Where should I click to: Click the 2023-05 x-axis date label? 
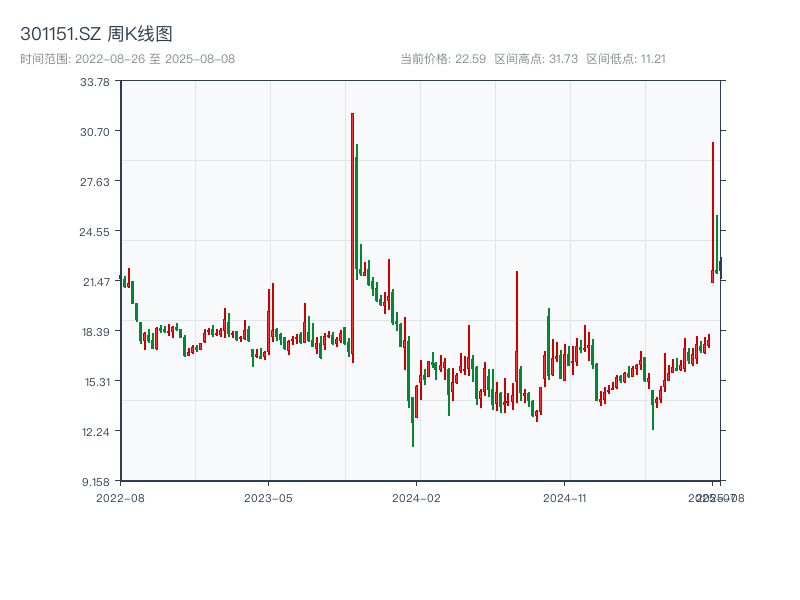pyautogui.click(x=268, y=497)
